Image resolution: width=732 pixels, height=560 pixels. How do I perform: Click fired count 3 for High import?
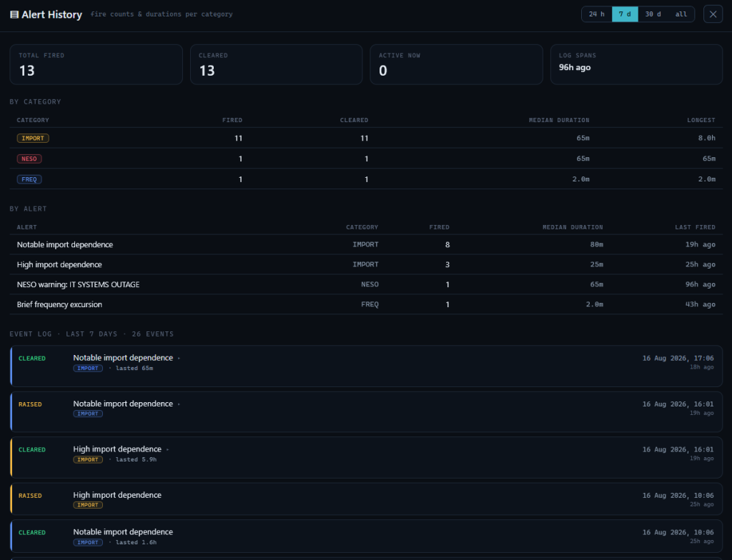(x=447, y=264)
